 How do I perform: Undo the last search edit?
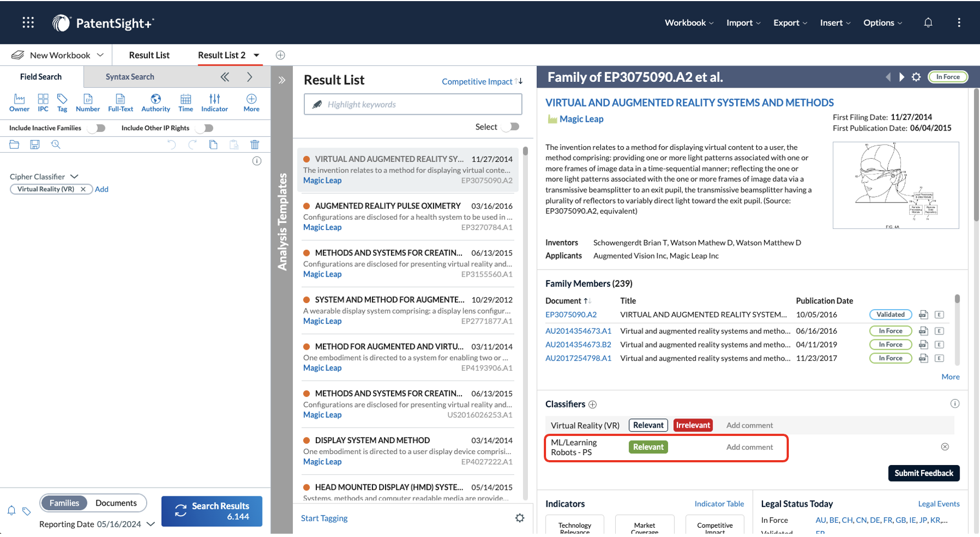171,144
